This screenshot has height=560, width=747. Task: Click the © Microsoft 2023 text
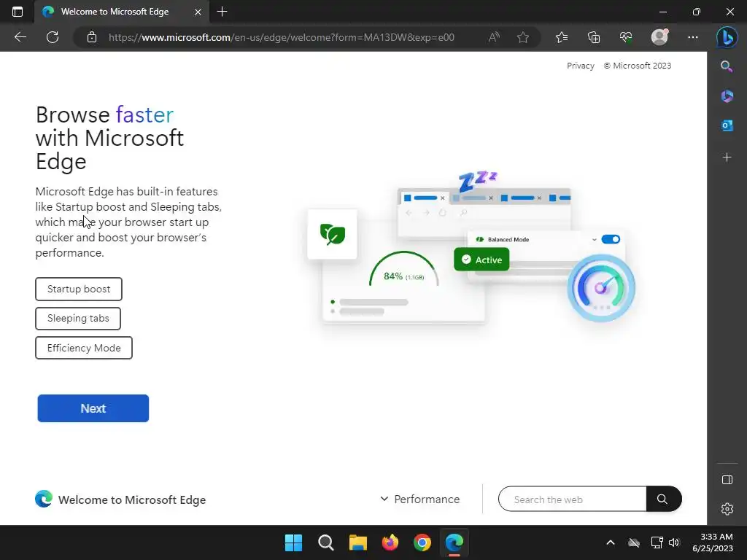pos(638,66)
